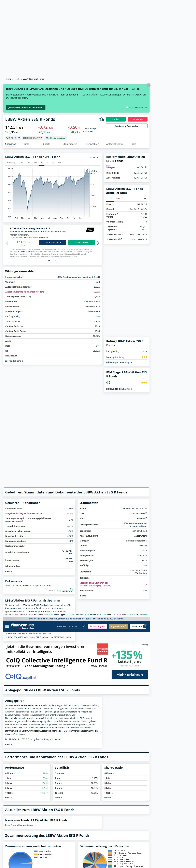Expand 'mehr' under Performance table
The height and width of the screenshot is (868, 196).
coord(9,798)
